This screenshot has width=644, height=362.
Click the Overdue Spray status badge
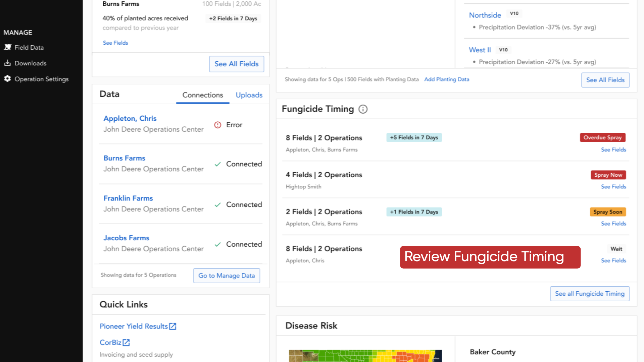point(602,137)
